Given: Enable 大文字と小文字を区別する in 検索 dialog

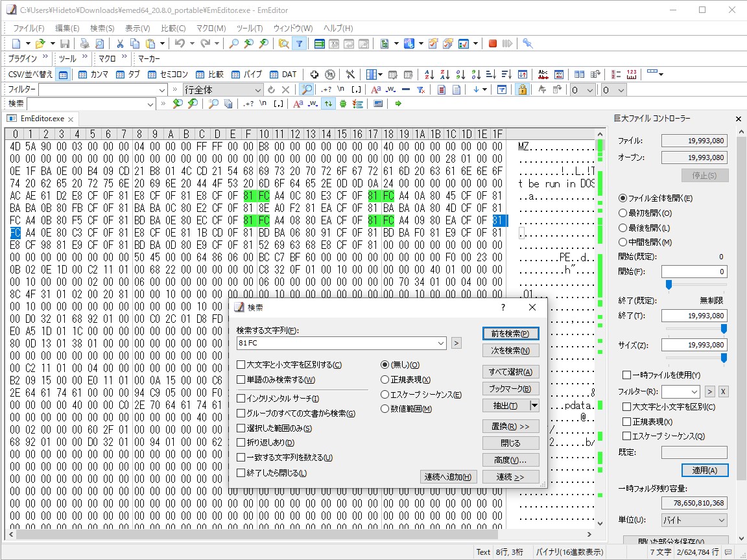Looking at the screenshot, I should click(x=289, y=365).
